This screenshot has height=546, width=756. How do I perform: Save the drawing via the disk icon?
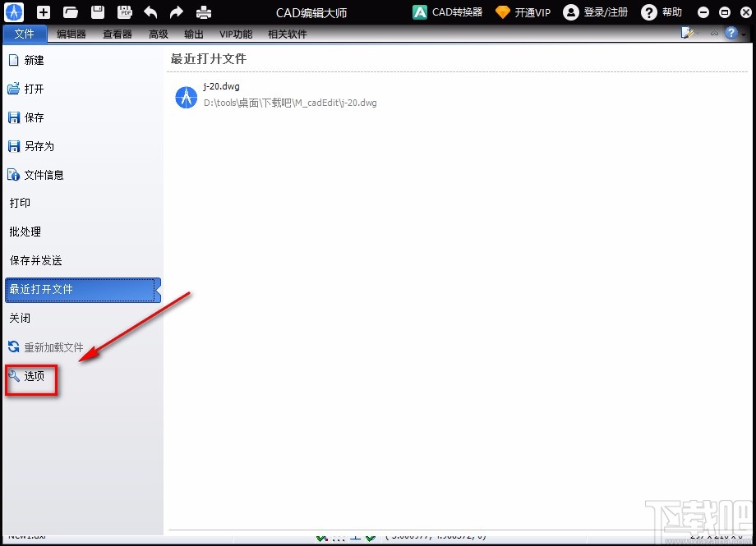pyautogui.click(x=96, y=11)
